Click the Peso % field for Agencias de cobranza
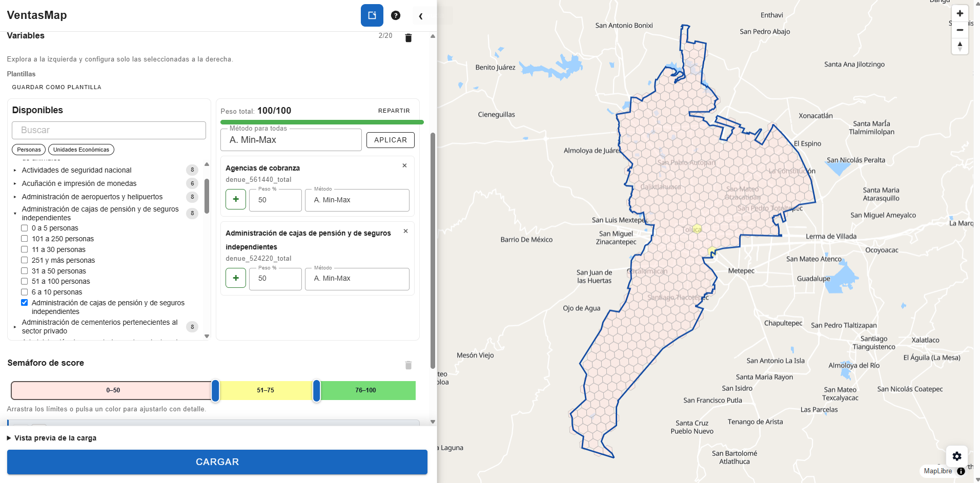The image size is (980, 483). point(276,200)
